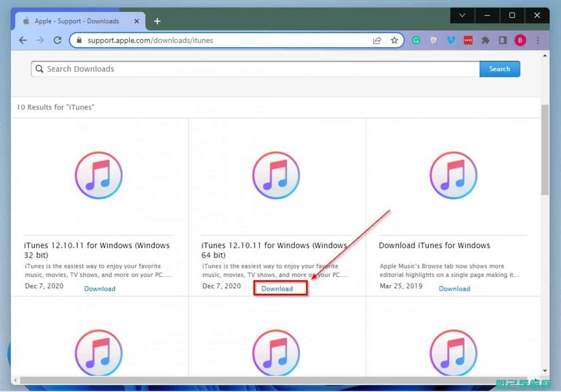Click the second-row left iTunes logo
Viewport: 561px width, 392px height.
[x=99, y=353]
